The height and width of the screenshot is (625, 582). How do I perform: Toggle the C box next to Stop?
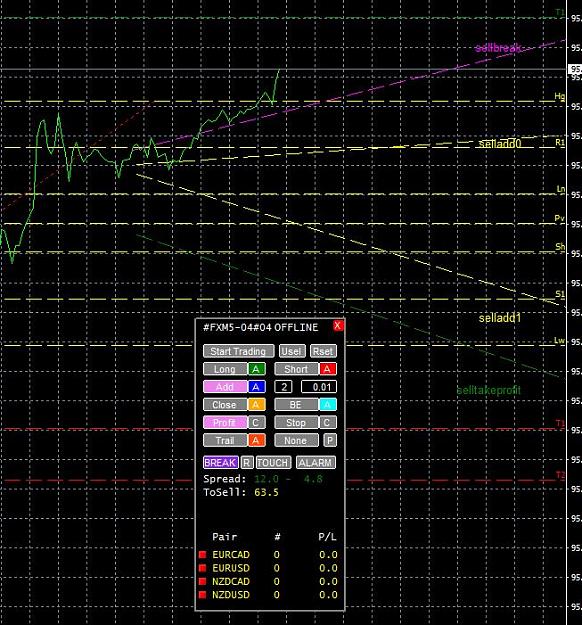[327, 423]
